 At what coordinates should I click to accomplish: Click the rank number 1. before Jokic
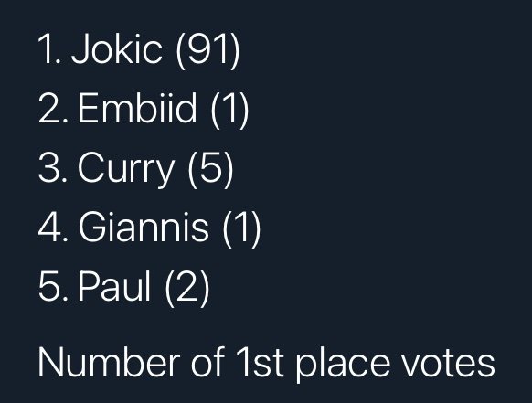pyautogui.click(x=49, y=48)
